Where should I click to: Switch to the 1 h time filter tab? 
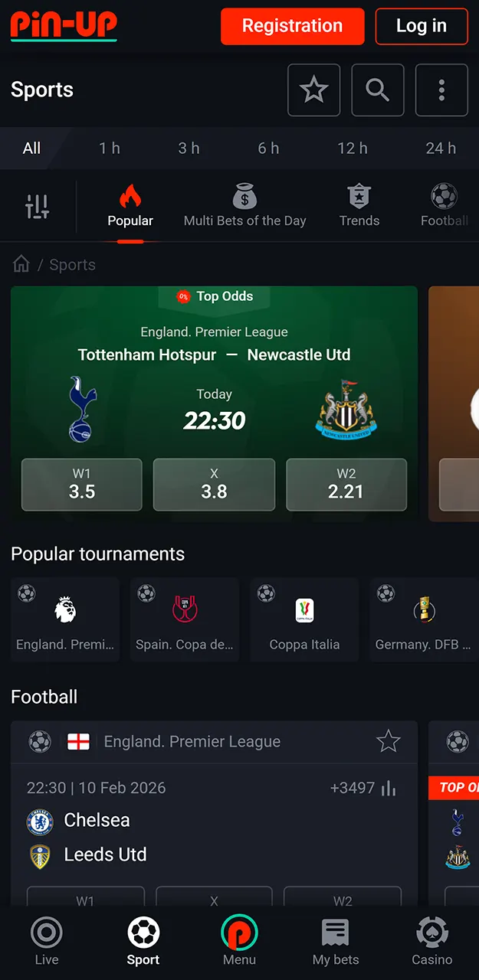[110, 148]
